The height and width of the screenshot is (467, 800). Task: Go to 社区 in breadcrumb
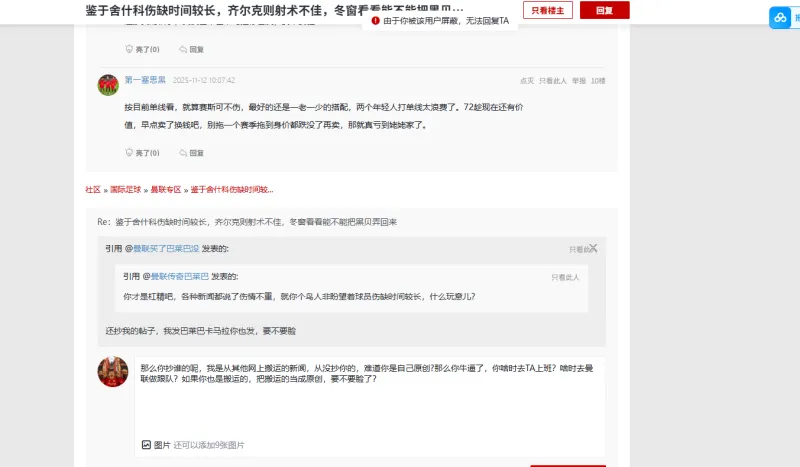point(93,189)
